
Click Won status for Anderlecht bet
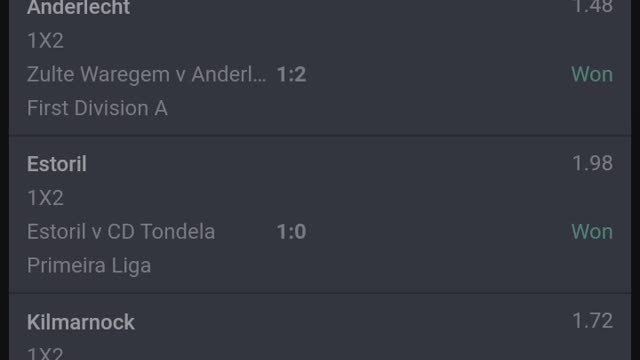[x=592, y=74]
